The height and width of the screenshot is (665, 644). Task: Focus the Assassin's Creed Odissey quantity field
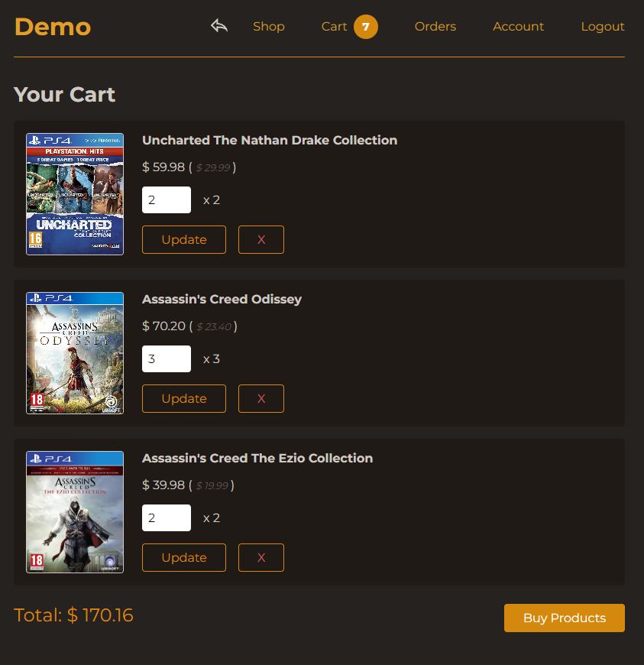(x=167, y=358)
